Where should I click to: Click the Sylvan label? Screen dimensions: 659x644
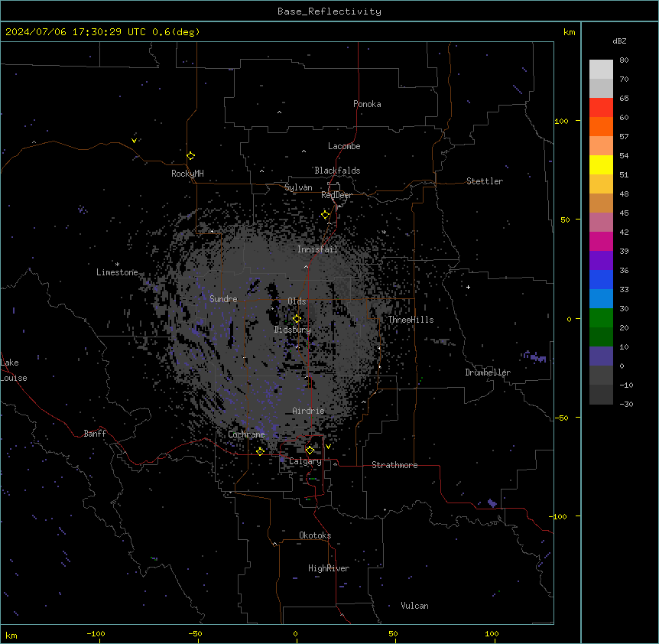(298, 187)
